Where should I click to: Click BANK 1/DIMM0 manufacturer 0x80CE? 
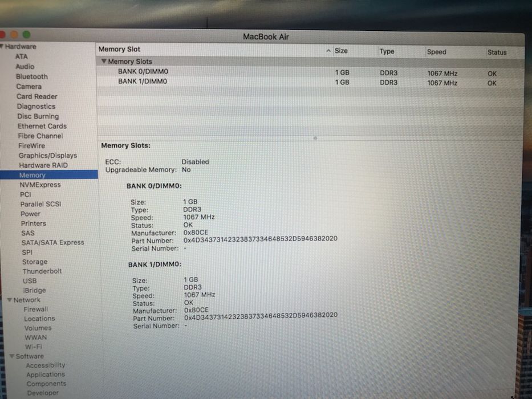pyautogui.click(x=197, y=310)
